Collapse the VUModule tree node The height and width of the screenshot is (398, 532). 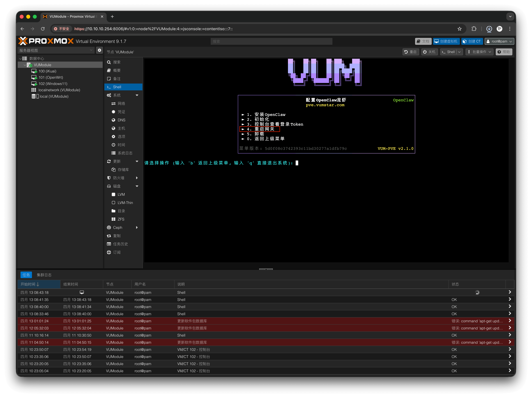click(x=25, y=65)
